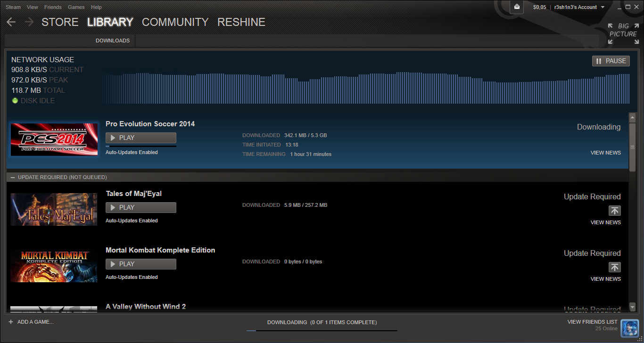Click the downloads list scrollbar thumb
The width and height of the screenshot is (644, 343).
632,147
